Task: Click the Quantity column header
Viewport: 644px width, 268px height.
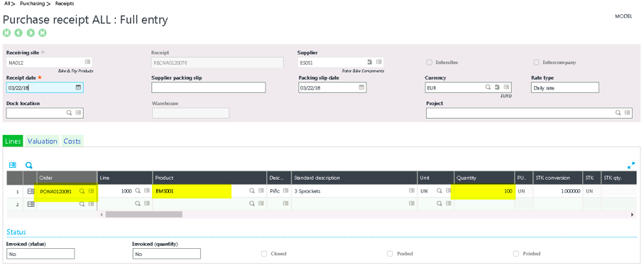Action: (484, 178)
